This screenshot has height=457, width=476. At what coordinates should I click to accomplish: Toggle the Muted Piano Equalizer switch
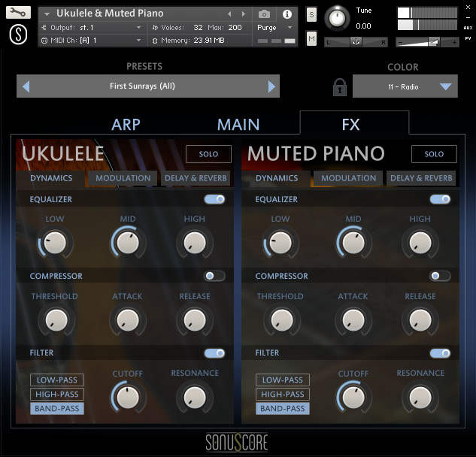tap(440, 199)
